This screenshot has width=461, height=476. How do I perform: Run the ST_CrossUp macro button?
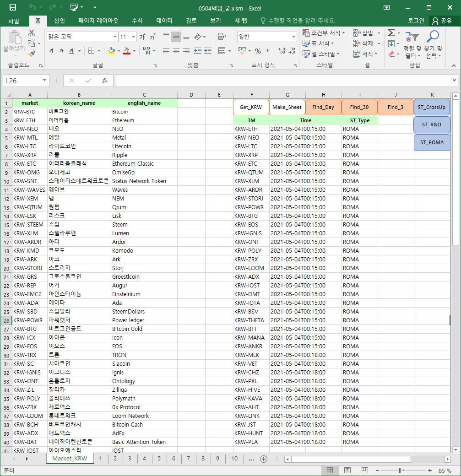[x=432, y=107]
